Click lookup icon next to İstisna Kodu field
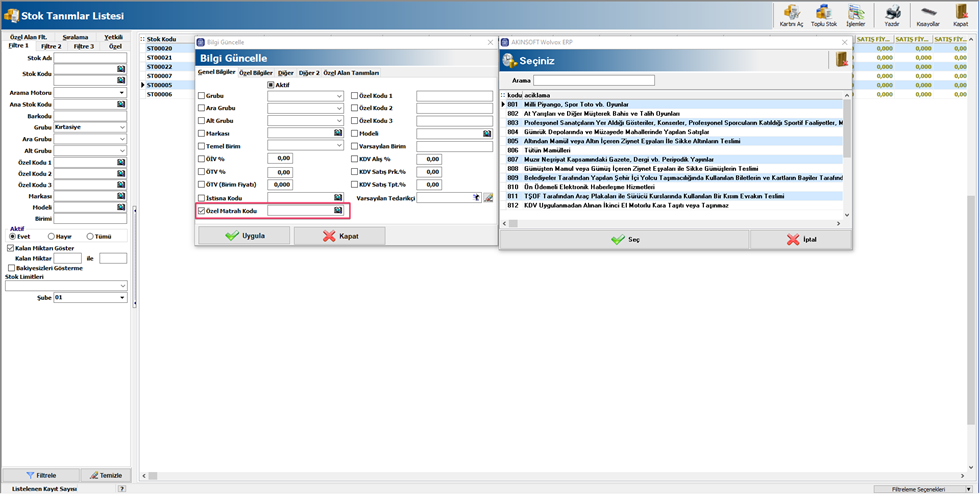Screen dimensions: 980x494 (x=338, y=198)
